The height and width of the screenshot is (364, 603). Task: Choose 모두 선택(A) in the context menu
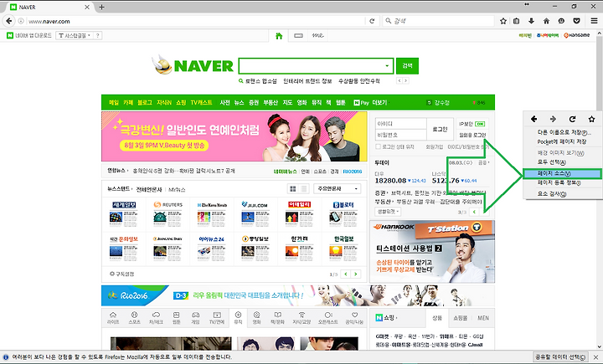click(x=551, y=162)
